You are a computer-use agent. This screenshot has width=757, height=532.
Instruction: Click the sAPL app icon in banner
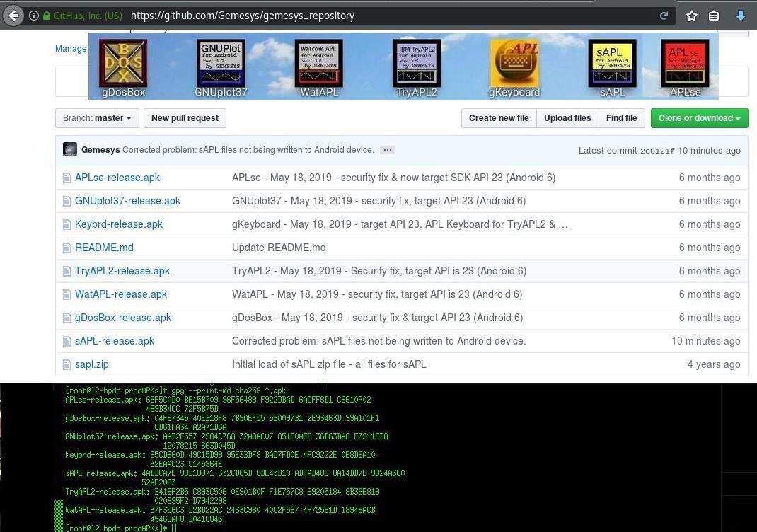pyautogui.click(x=612, y=63)
